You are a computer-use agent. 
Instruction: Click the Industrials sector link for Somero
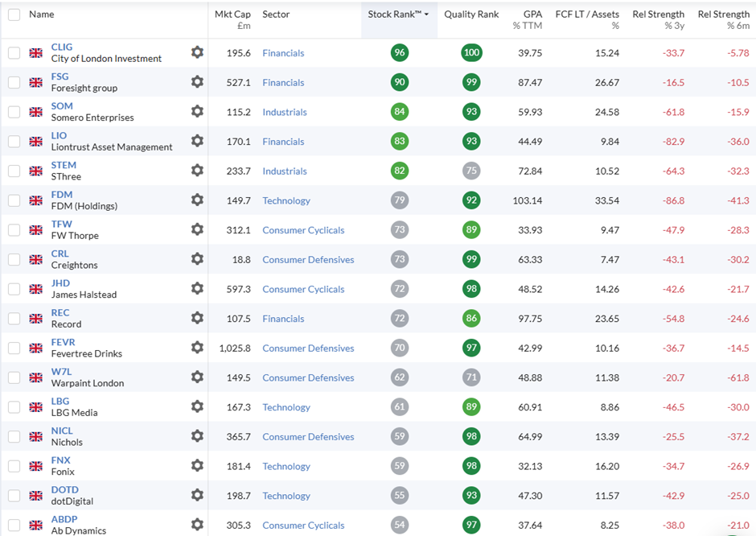(285, 112)
